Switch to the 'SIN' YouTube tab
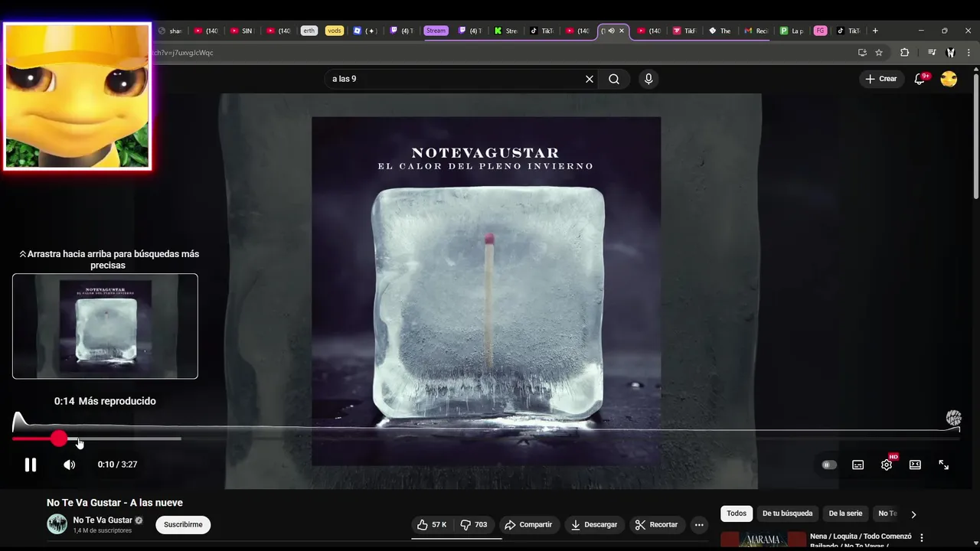The height and width of the screenshot is (551, 980). click(242, 31)
